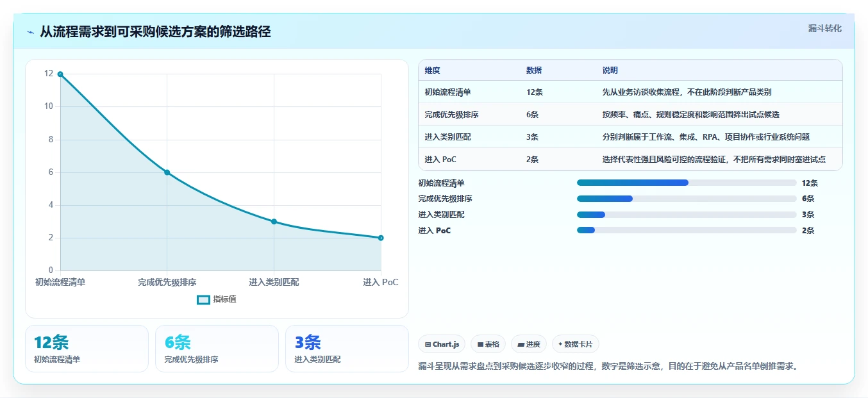Click the 6条 完成优先级排序 stat card
The width and height of the screenshot is (868, 398).
point(217,349)
